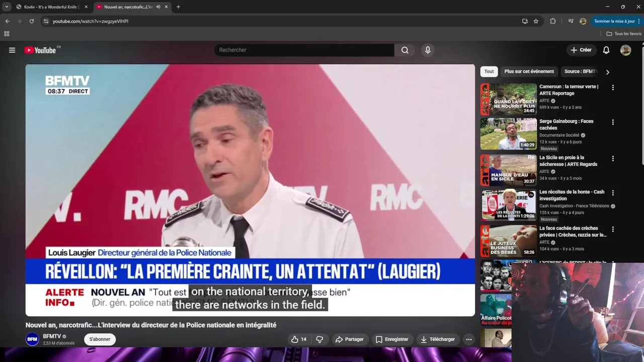Start voice search with microphone icon

[x=428, y=50]
